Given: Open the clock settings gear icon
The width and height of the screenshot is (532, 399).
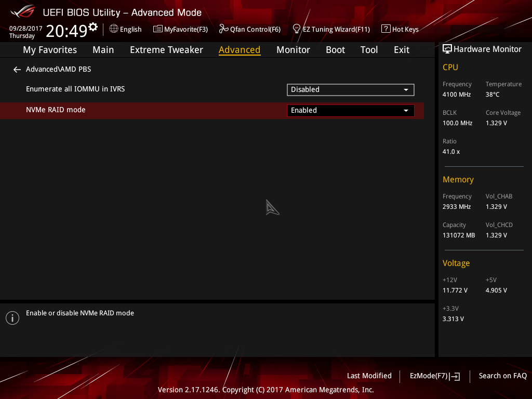Looking at the screenshot, I should pos(93,27).
